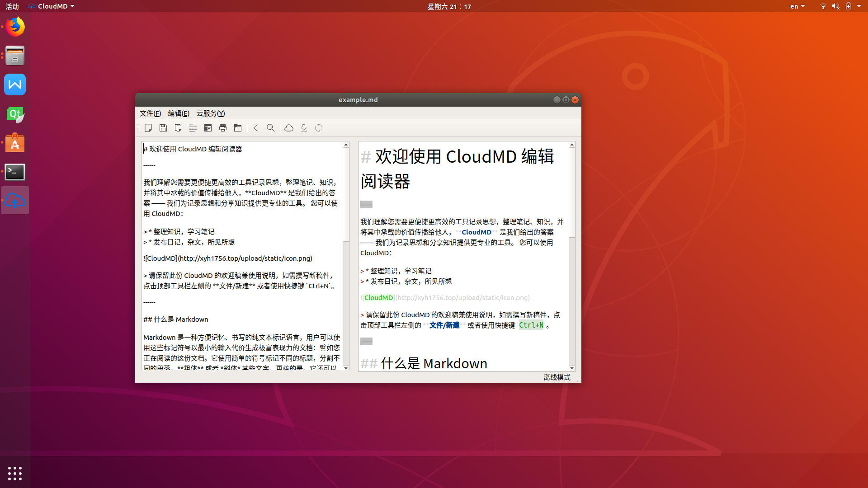
Task: Place cursor in editor title line '# 欢迎使用 CloudMD'
Action: click(x=193, y=149)
